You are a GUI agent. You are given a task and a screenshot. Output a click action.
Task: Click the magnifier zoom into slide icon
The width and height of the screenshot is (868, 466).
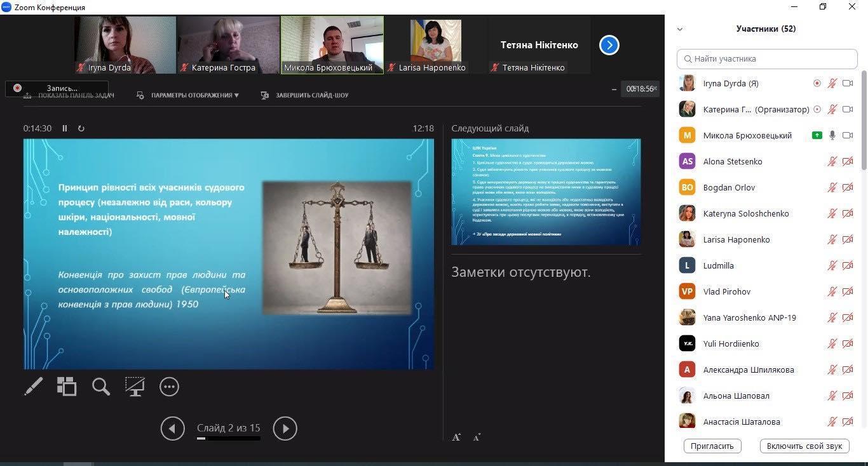click(x=101, y=386)
